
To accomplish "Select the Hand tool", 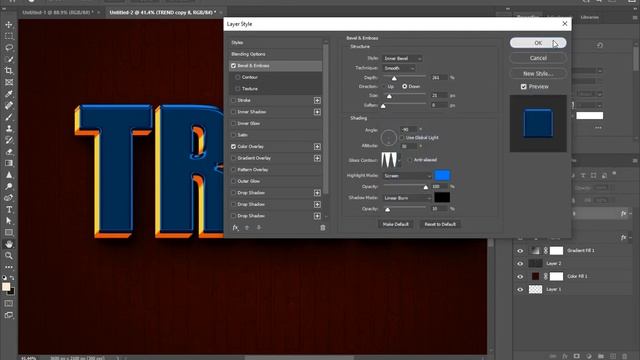I will [x=9, y=244].
